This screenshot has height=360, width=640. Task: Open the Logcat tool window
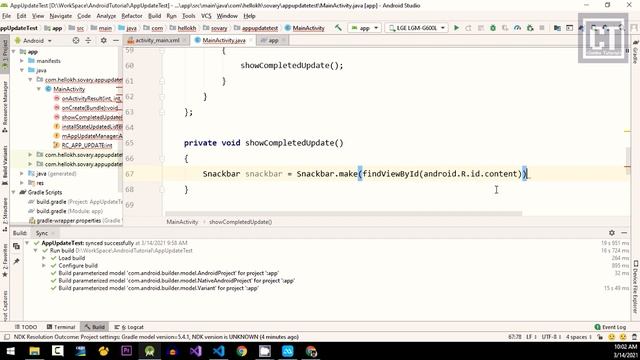(x=129, y=327)
